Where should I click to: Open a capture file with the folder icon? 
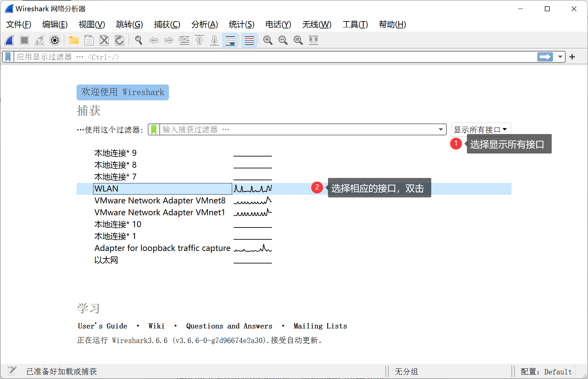point(74,40)
